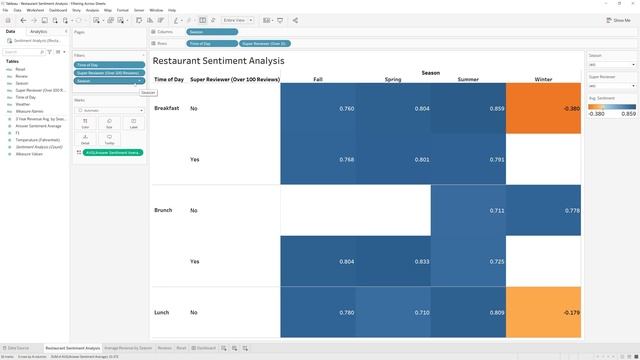Viewport: 640px width, 360px height.
Task: Click the Time of Day filter pill
Action: tap(109, 65)
